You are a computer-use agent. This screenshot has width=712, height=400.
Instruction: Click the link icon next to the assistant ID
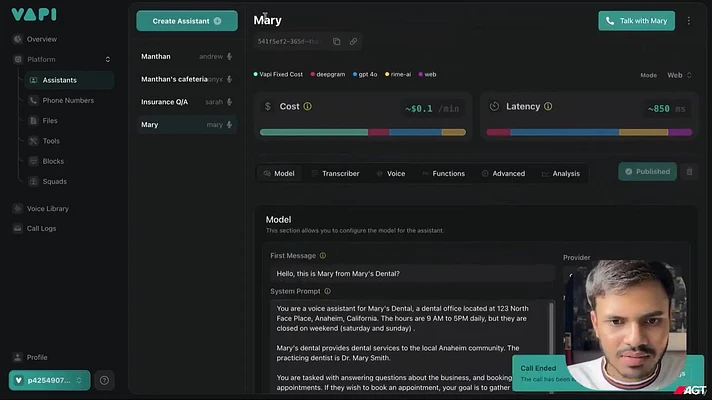click(353, 41)
